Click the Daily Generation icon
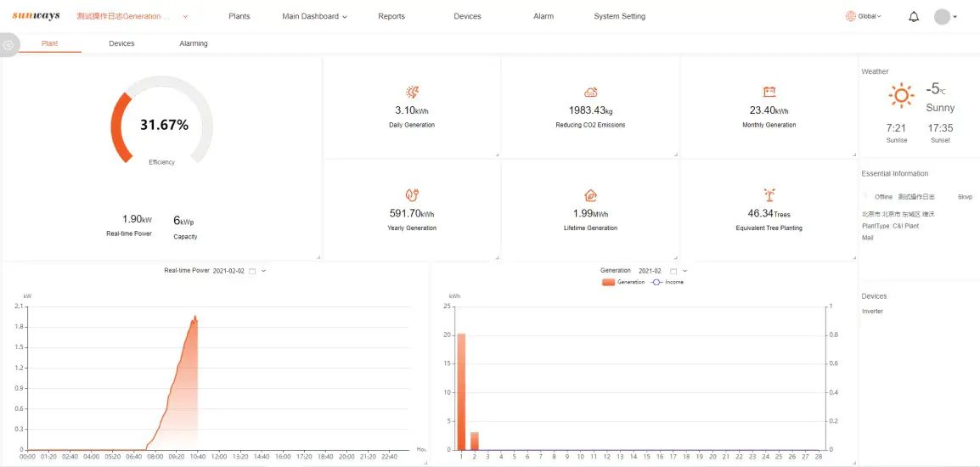This screenshot has height=467, width=980. click(x=412, y=93)
